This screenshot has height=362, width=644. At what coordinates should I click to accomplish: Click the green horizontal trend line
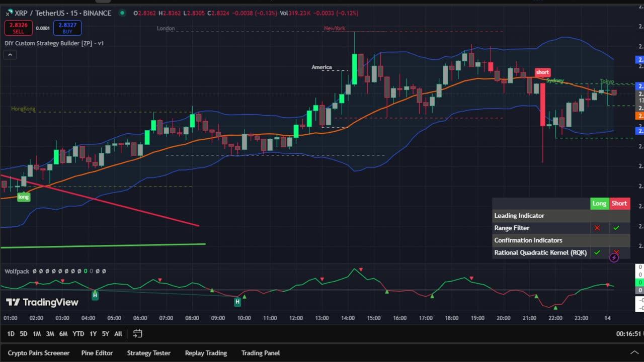(x=103, y=245)
